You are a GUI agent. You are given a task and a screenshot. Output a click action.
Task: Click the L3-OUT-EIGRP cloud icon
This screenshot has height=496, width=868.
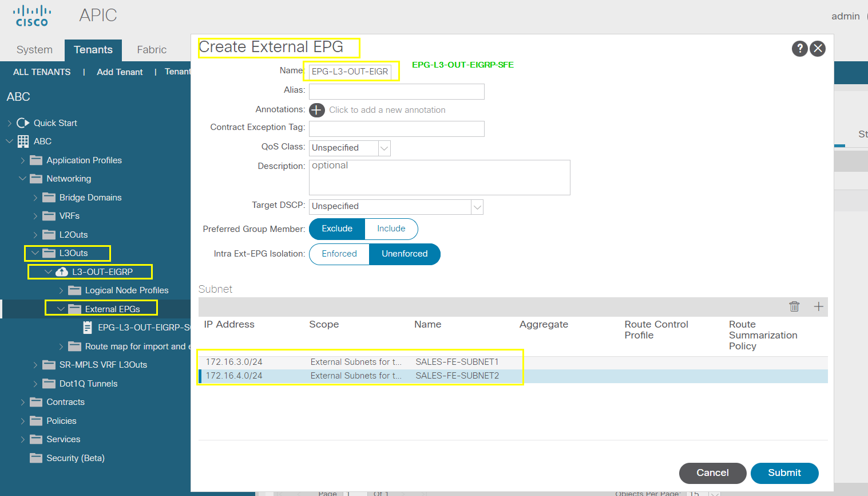point(62,271)
